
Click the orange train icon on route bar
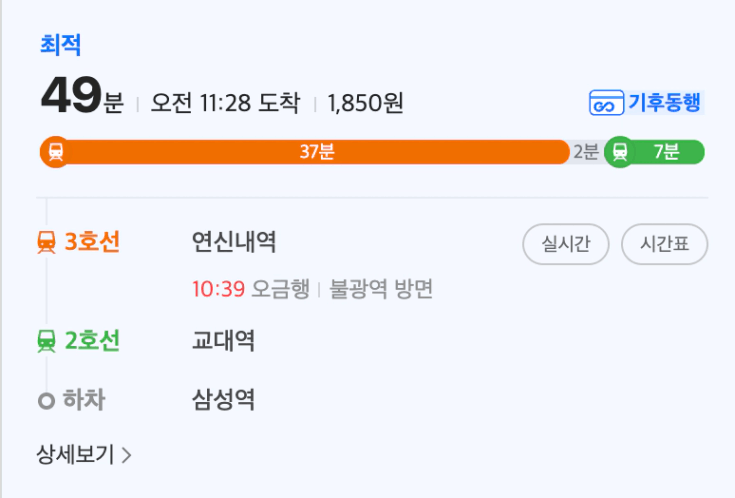55,152
